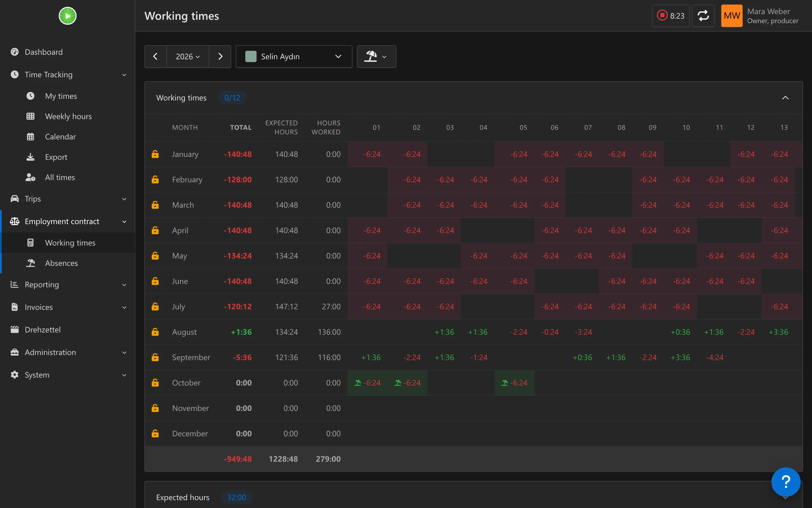Open Weekly hours page
This screenshot has width=812, height=508.
67,116
